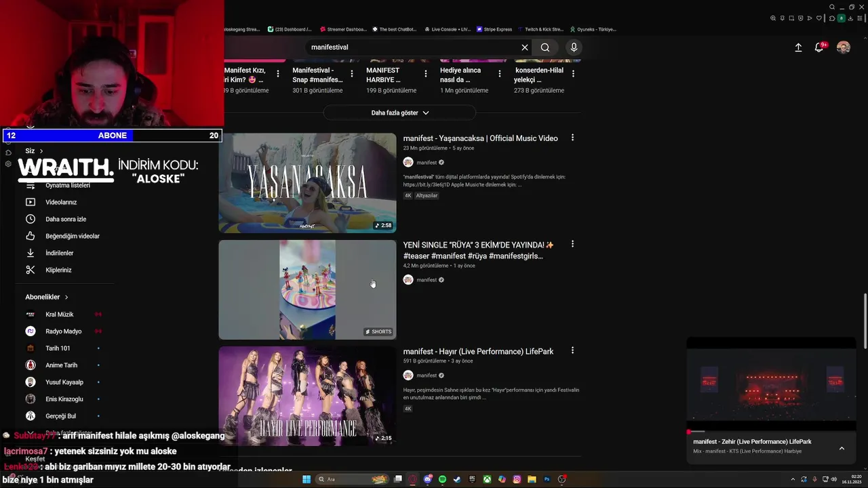The height and width of the screenshot is (488, 868).
Task: Open YouTube notifications bell
Action: click(x=819, y=47)
